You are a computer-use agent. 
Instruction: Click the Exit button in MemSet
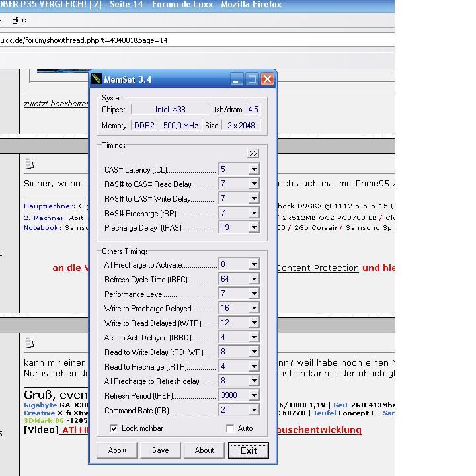pos(249,450)
